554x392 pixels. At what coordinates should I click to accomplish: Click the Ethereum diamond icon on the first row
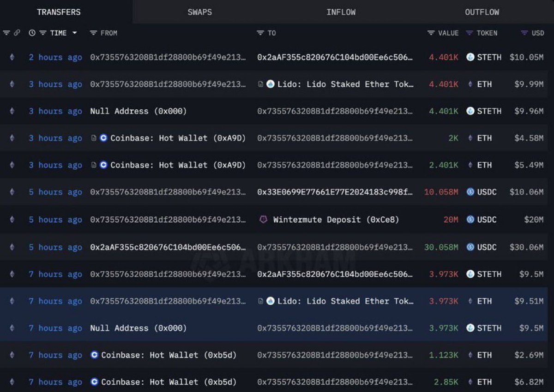11,57
